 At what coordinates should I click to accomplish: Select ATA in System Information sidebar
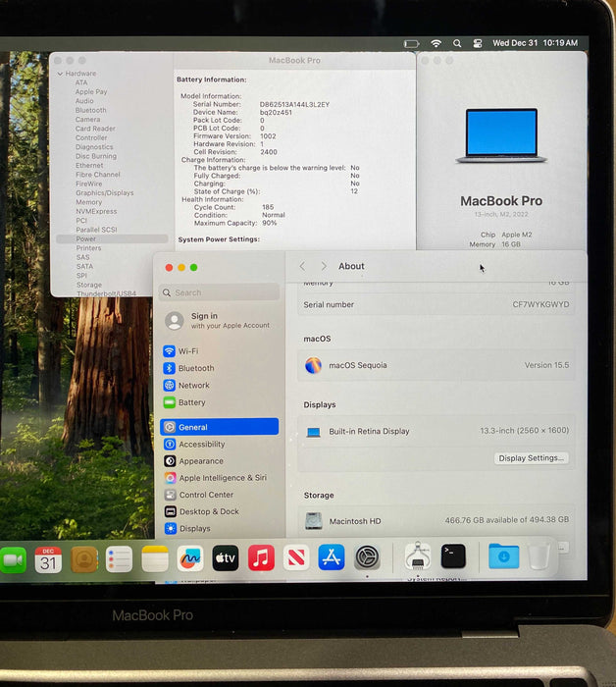81,82
